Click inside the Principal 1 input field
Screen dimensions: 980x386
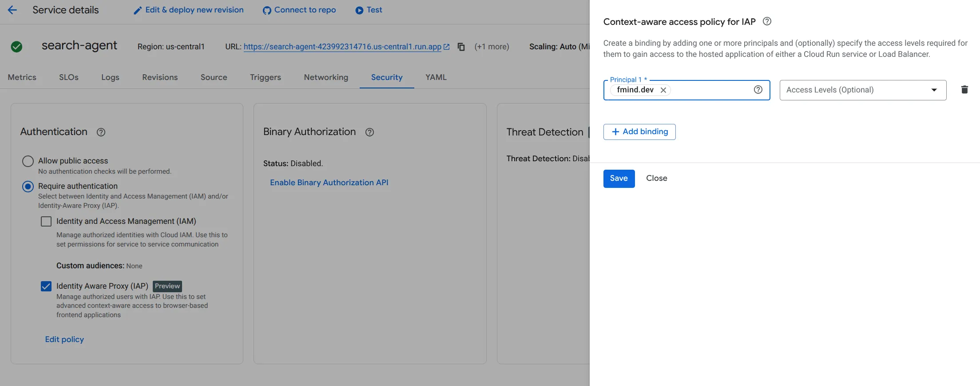(710, 90)
